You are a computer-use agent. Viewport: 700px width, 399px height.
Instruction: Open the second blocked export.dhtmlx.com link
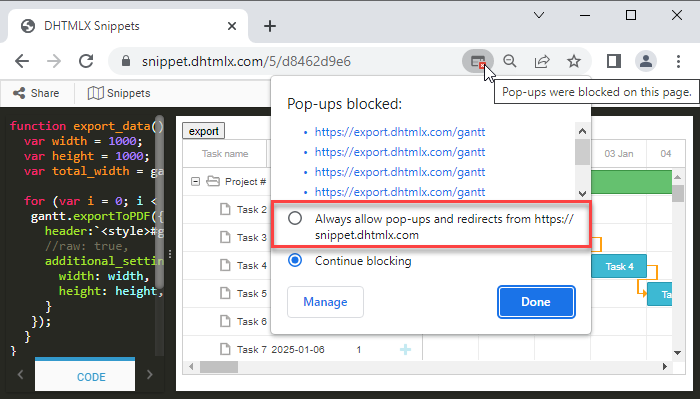(400, 152)
